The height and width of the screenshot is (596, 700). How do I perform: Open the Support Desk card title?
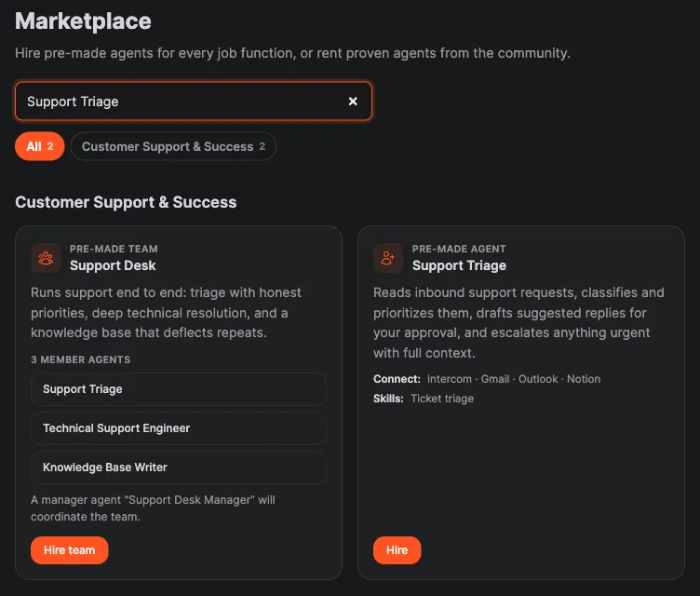point(113,265)
